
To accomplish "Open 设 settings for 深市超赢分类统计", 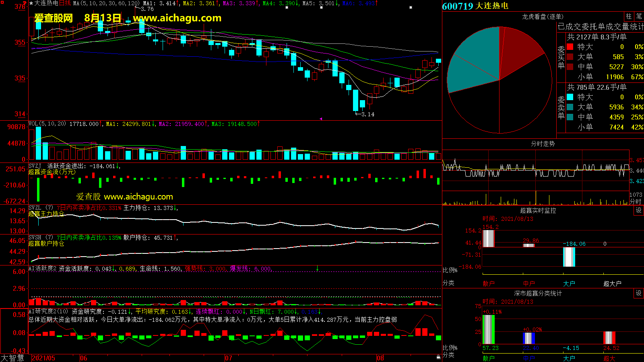I will click(639, 293).
